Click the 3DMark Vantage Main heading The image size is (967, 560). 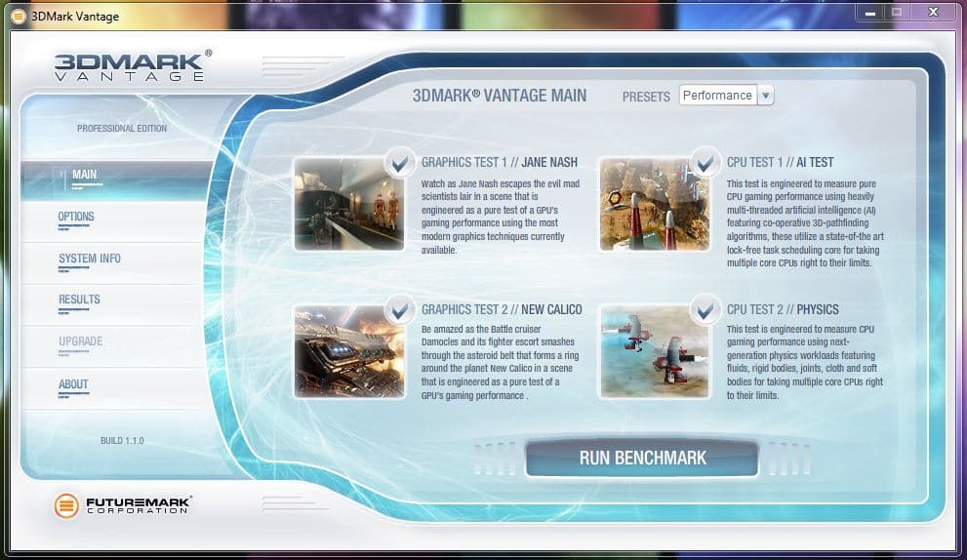pos(500,96)
